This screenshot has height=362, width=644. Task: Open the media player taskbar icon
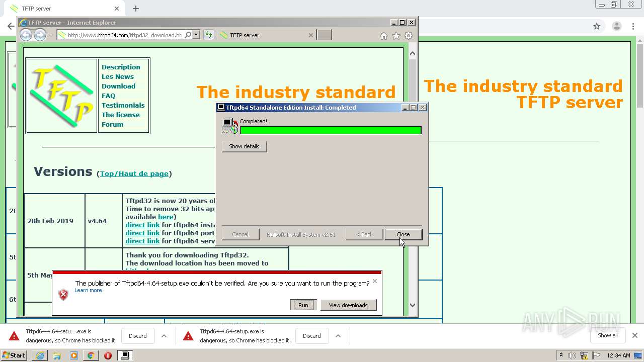[x=74, y=355]
